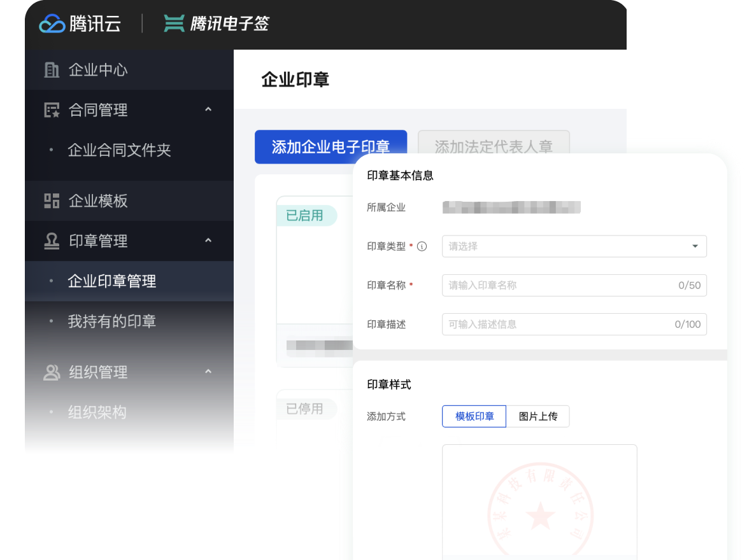Click the 企业模板 template grid icon
Screen dimensions: 754x560
pyautogui.click(x=52, y=201)
